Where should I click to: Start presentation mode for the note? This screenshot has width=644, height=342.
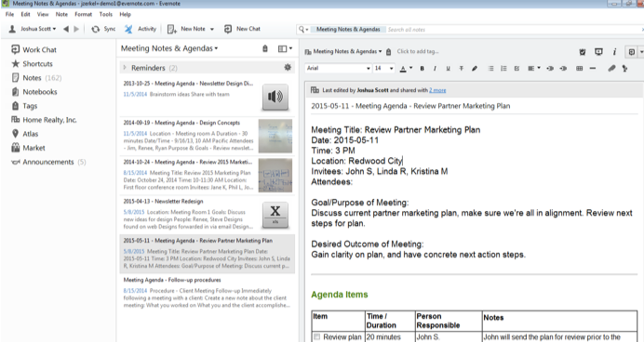click(598, 52)
